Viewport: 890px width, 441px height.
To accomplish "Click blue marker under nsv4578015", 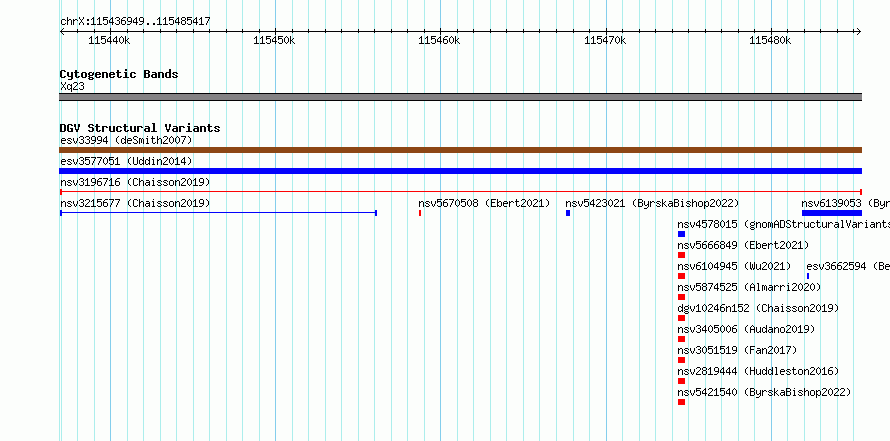I will tap(681, 234).
